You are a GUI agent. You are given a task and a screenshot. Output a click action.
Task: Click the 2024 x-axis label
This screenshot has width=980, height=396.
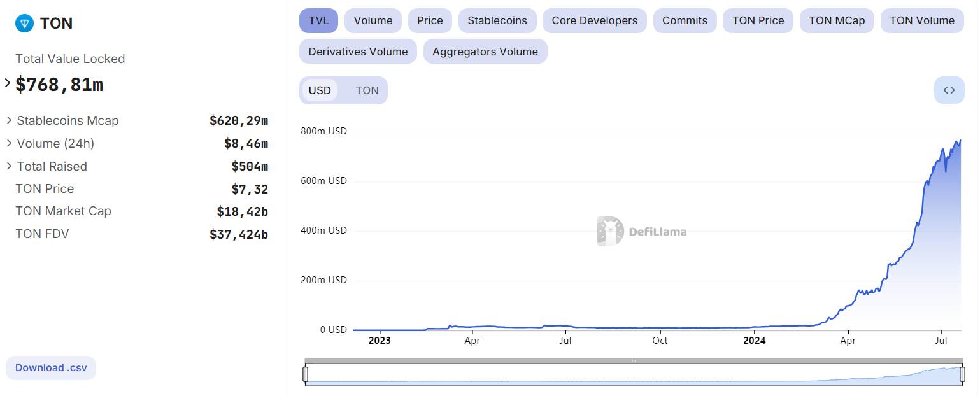click(x=754, y=341)
